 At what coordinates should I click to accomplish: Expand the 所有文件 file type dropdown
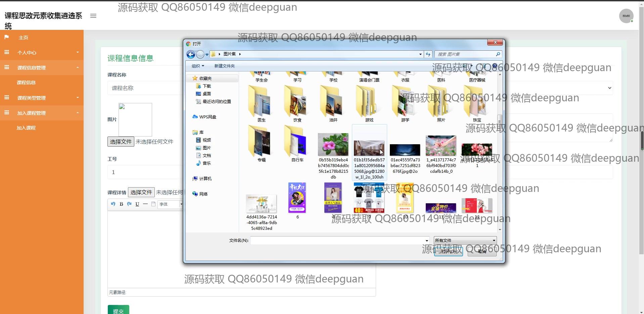(x=465, y=241)
